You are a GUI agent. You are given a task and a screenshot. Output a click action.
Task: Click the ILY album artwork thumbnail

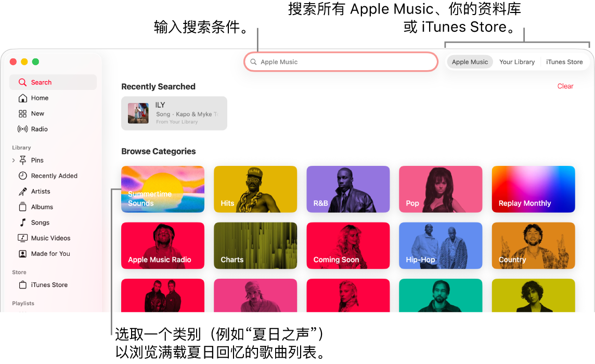click(138, 113)
